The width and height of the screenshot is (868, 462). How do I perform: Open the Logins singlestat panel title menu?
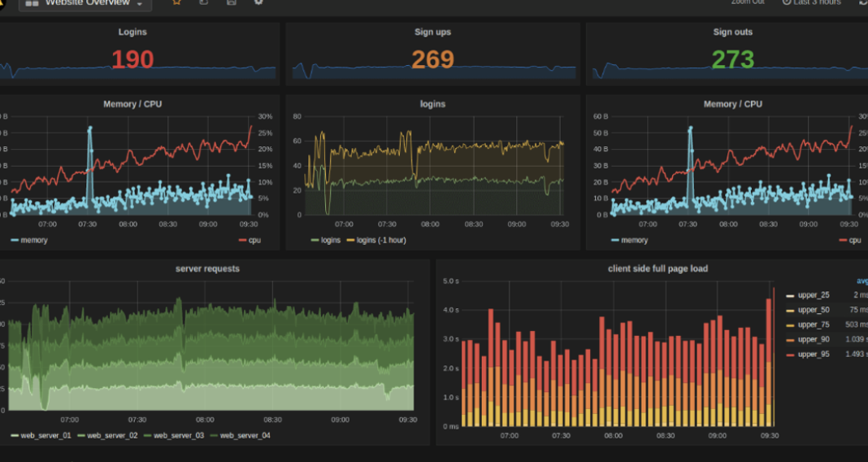tap(132, 33)
